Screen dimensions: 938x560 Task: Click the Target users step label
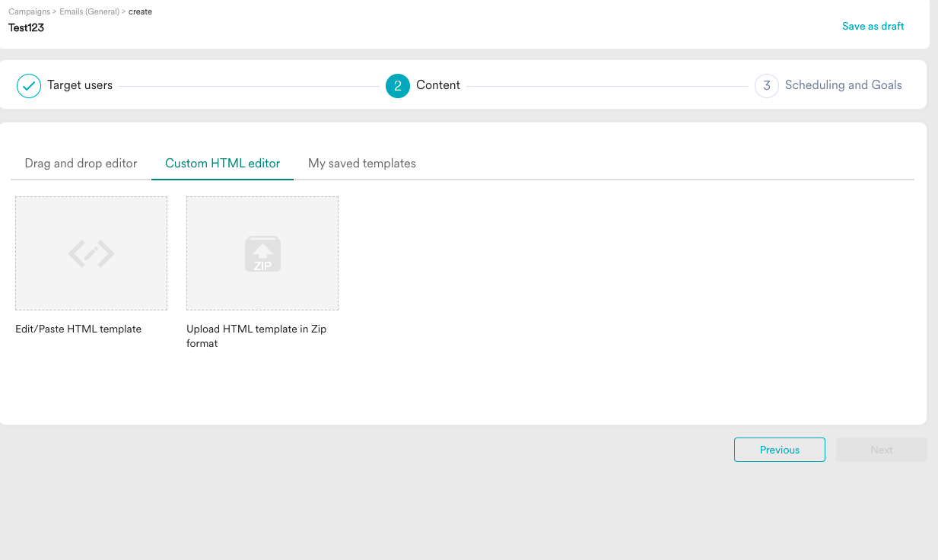coord(80,85)
